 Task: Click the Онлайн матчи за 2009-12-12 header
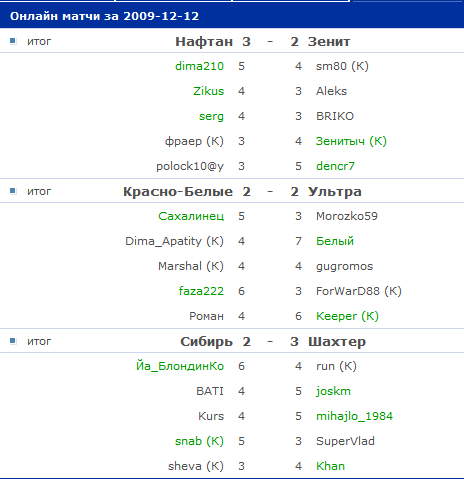click(104, 16)
